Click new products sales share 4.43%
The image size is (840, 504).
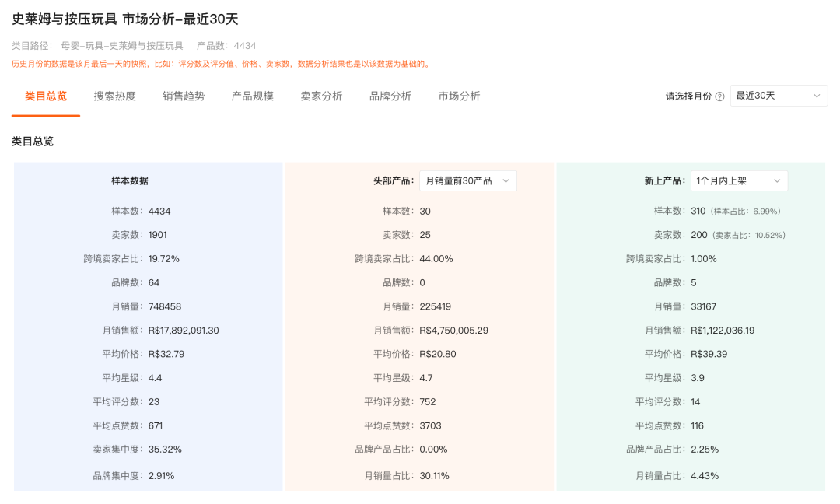(705, 476)
